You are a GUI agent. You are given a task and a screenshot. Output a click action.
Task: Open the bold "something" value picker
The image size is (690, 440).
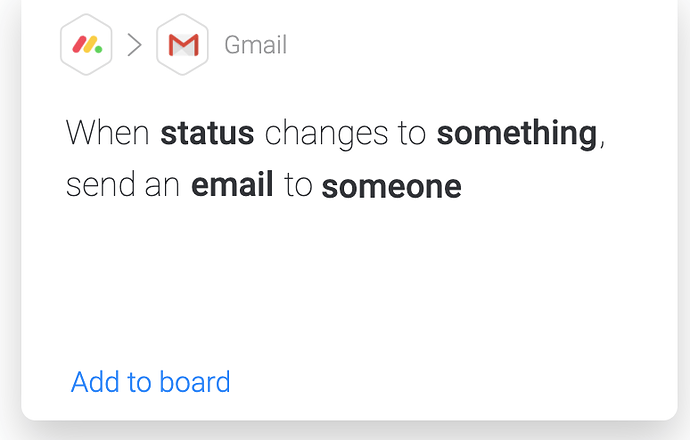(517, 133)
